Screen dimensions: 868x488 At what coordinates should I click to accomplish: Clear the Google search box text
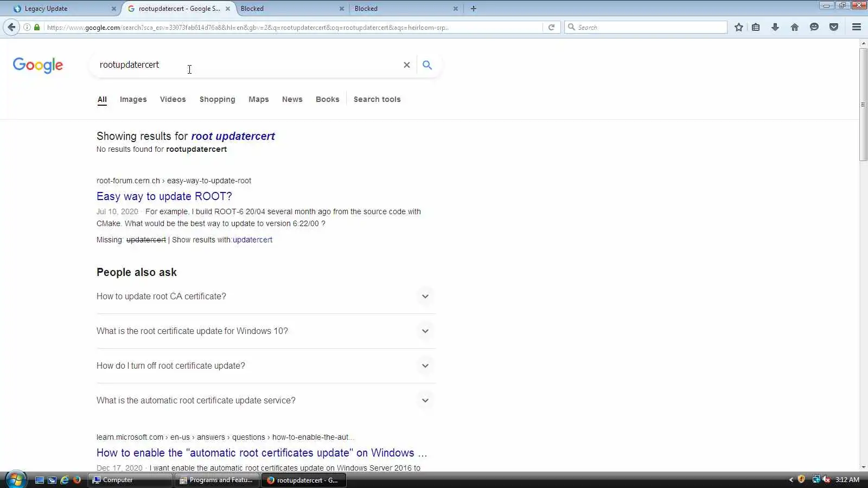click(406, 65)
